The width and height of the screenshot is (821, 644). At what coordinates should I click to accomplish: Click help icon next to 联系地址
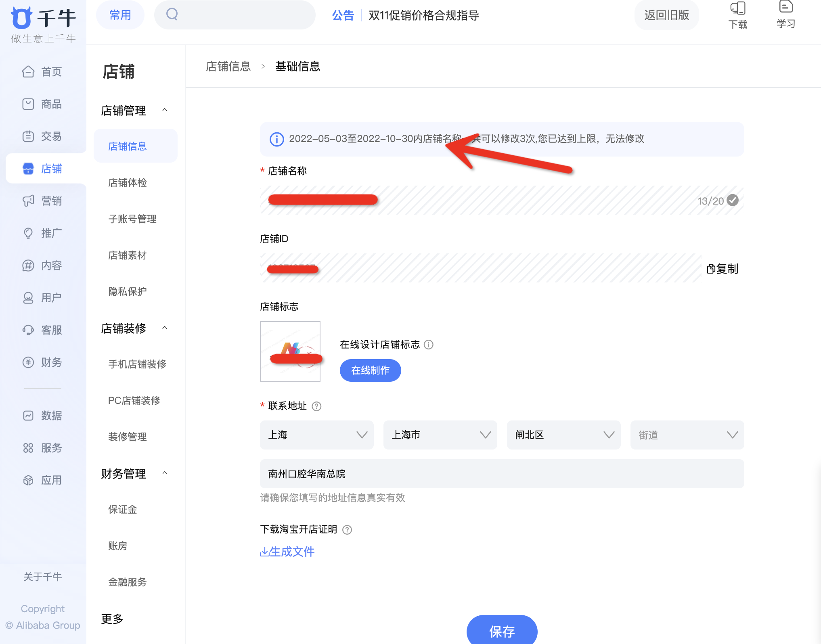[x=317, y=406]
